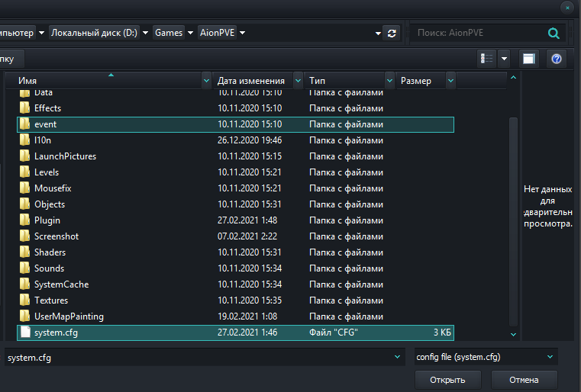Click the Отмена button
This screenshot has height=392, width=581.
pos(524,380)
